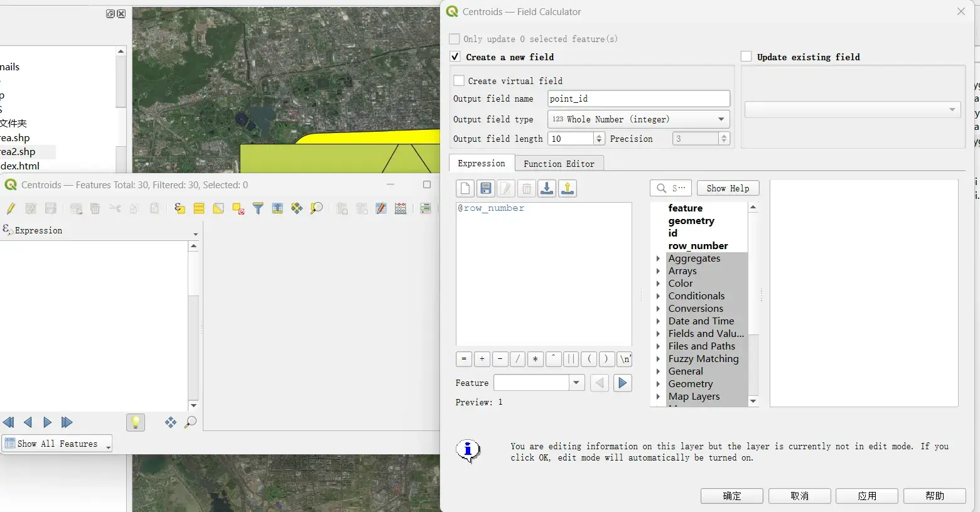Click Move selection to top icon
The height and width of the screenshot is (512, 980).
277,208
